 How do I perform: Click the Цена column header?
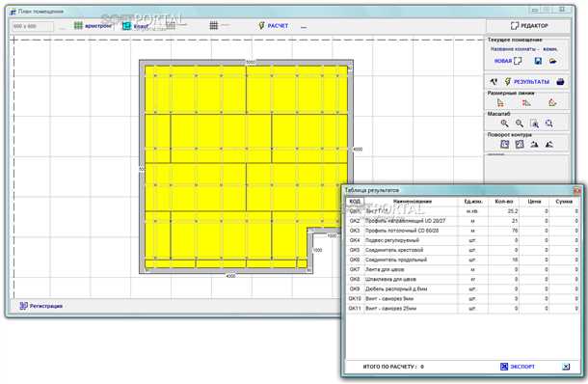coord(534,202)
